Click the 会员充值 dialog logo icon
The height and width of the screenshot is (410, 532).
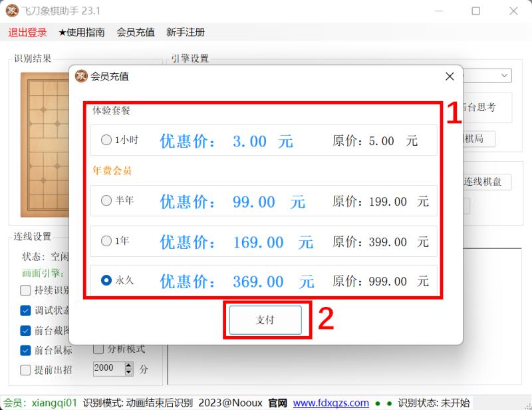(x=81, y=76)
